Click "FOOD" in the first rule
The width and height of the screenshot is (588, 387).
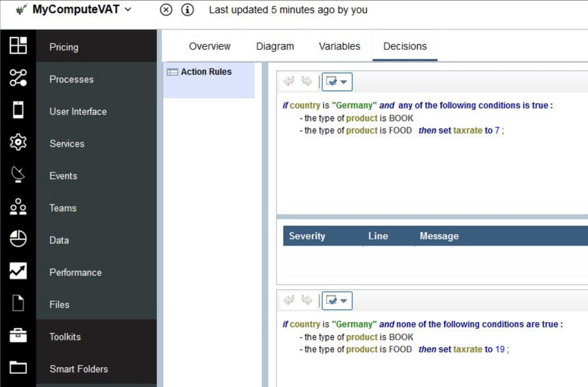[400, 130]
